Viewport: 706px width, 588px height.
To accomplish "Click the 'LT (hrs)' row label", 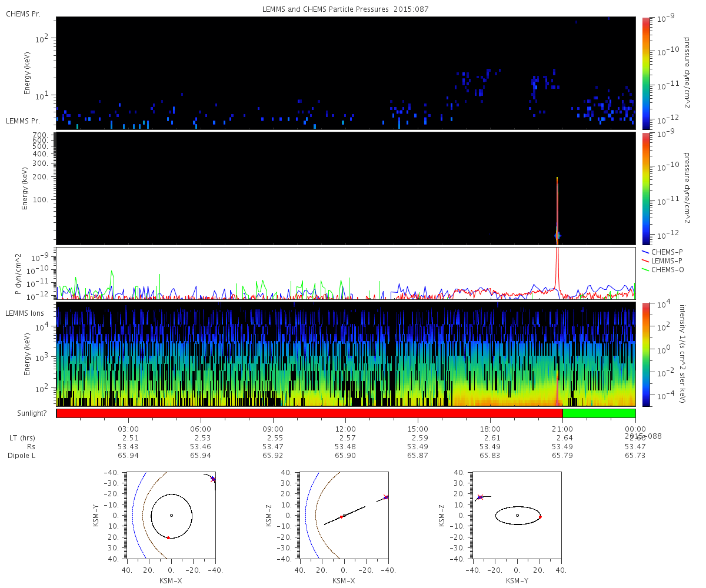I will coord(22,438).
